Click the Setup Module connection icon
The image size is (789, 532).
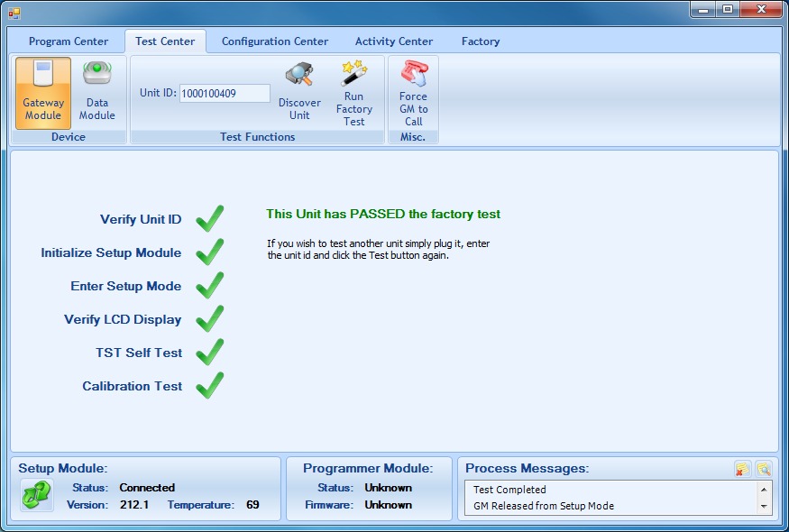37,495
